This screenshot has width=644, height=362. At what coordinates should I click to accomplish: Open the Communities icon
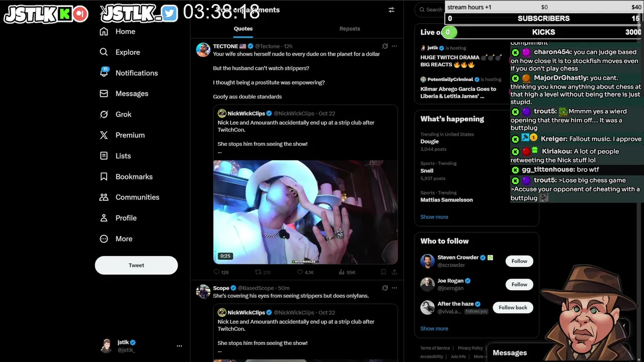(104, 197)
